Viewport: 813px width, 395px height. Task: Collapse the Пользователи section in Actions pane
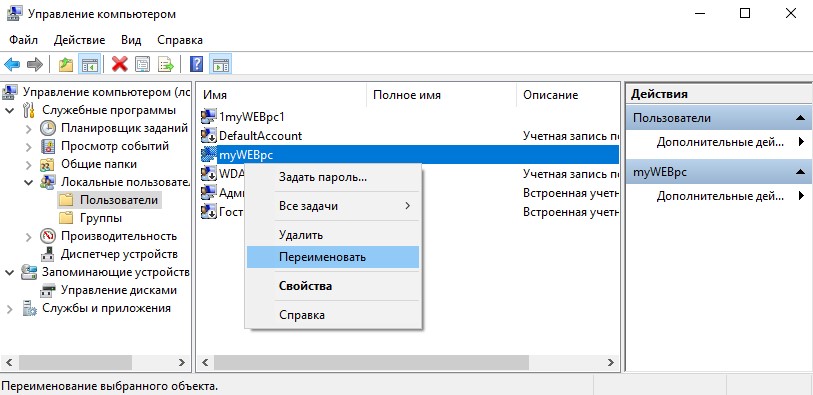800,118
